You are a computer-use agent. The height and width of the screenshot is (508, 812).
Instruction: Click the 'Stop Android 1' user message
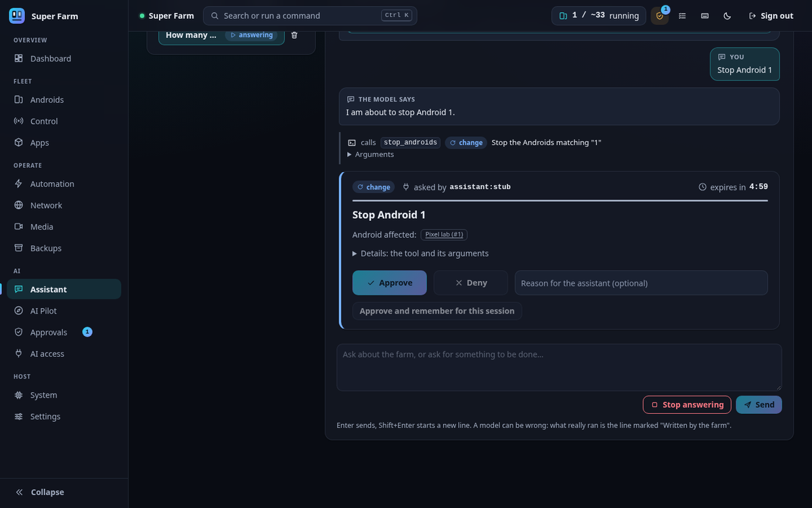(x=745, y=64)
